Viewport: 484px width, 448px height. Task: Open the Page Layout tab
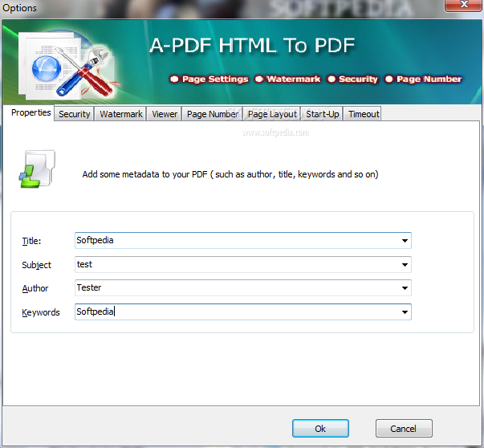(x=272, y=114)
